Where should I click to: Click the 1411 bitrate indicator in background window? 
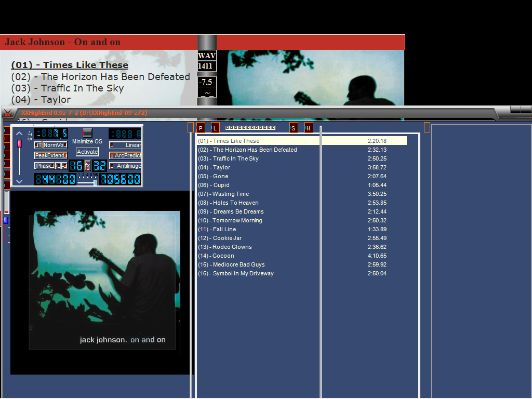(207, 66)
